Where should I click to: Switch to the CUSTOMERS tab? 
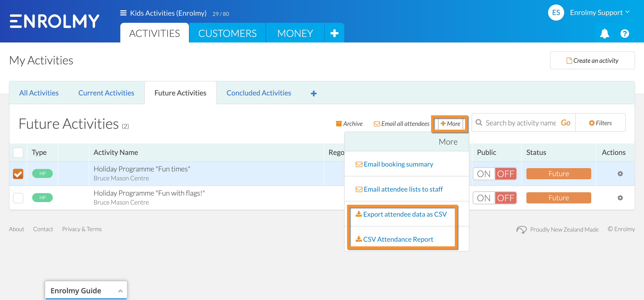(x=227, y=33)
